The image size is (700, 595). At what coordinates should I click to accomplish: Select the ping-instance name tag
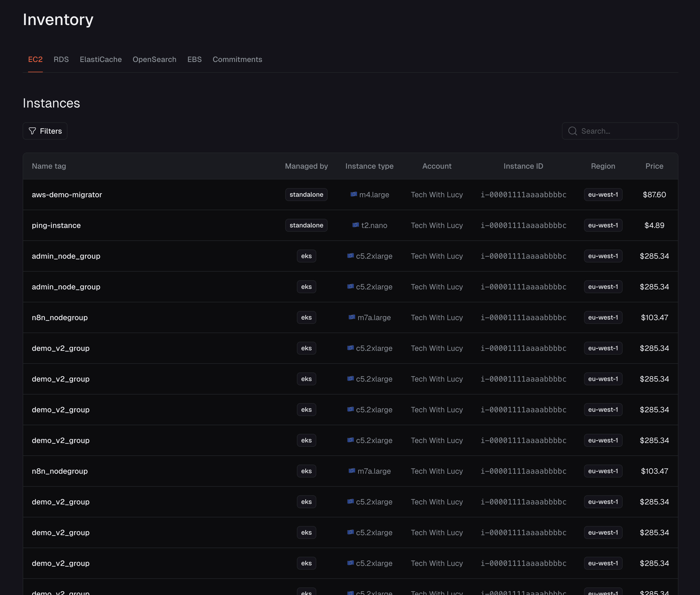pyautogui.click(x=56, y=225)
